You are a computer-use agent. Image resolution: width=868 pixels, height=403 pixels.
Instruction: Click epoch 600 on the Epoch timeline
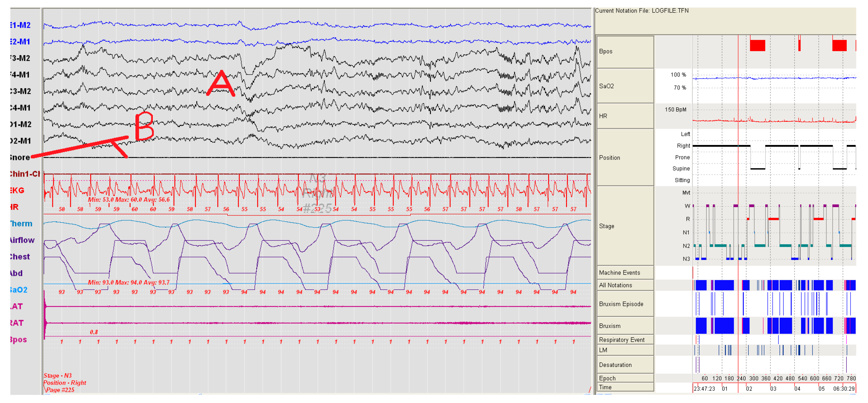coord(815,378)
